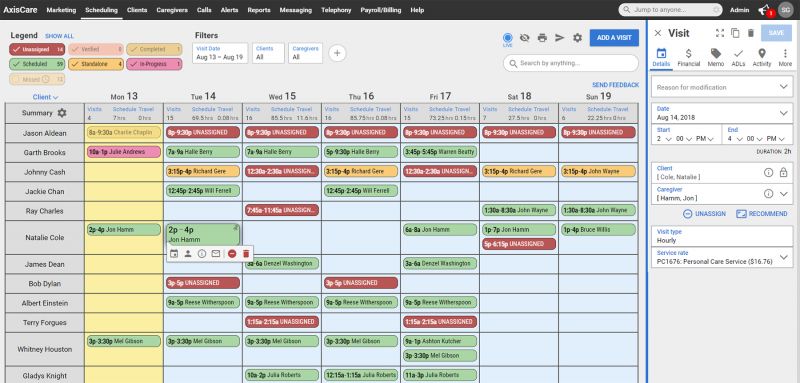
Task: Click the ADD A VISIT button
Action: (x=614, y=38)
